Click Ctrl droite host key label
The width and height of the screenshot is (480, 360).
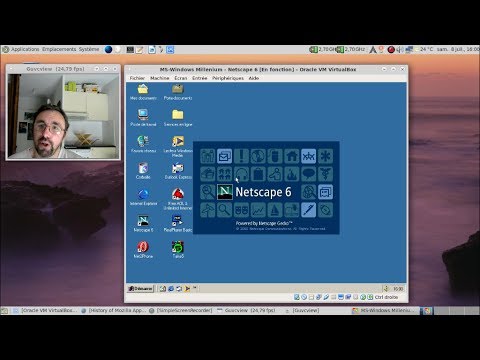click(386, 297)
